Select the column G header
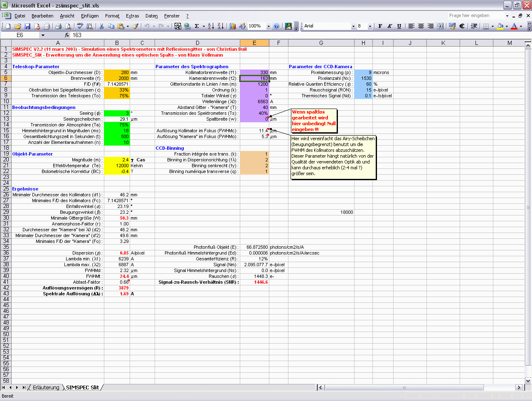532x401 pixels. (x=321, y=43)
